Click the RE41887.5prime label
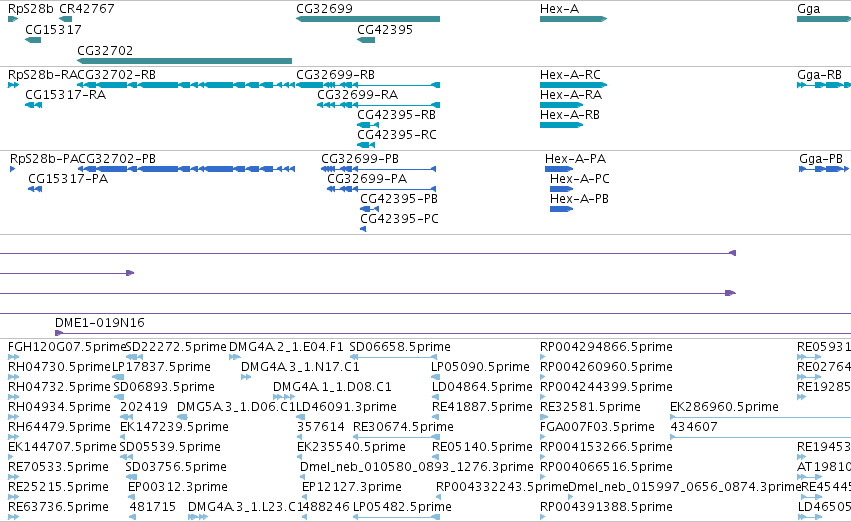The width and height of the screenshot is (851, 522). coord(482,407)
